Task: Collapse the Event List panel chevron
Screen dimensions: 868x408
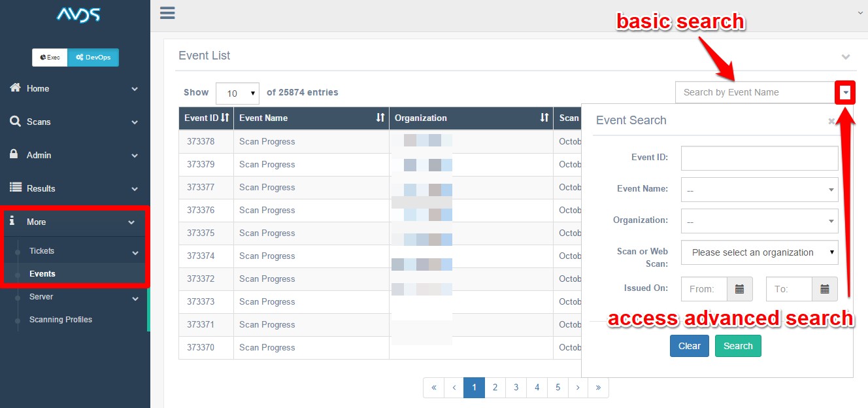Action: click(x=846, y=57)
